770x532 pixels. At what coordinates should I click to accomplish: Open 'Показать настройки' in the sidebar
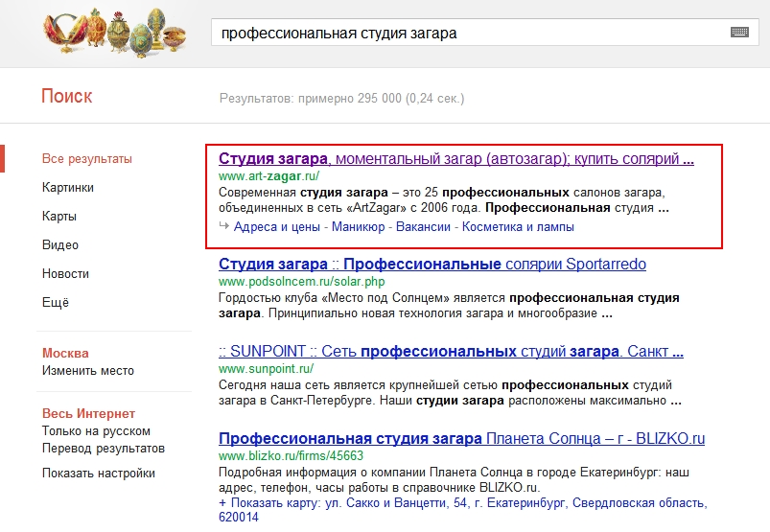coord(99,474)
